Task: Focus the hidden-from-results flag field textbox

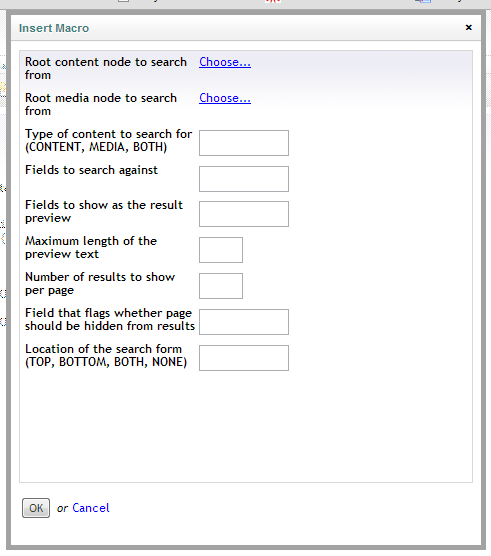Action: 244,322
